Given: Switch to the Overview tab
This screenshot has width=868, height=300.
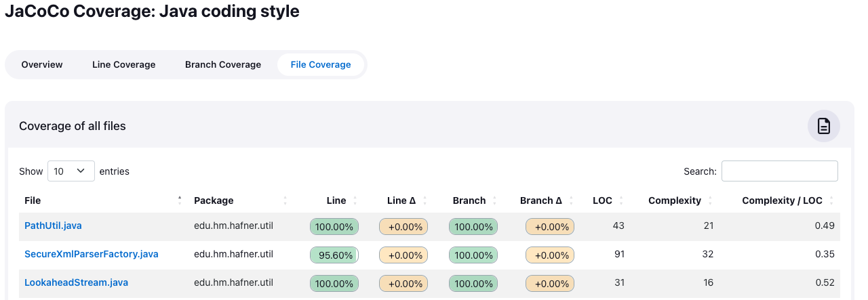Looking at the screenshot, I should (42, 65).
